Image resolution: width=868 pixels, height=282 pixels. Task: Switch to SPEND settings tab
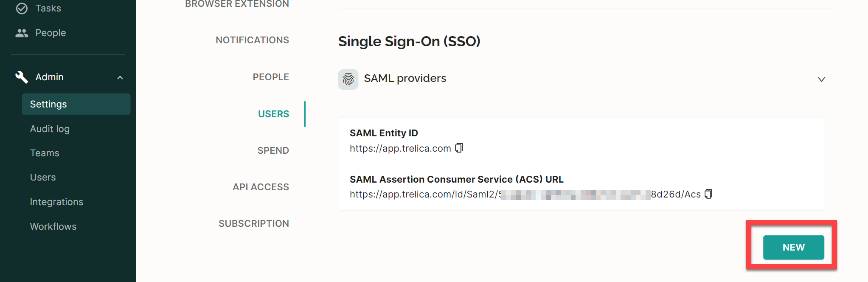click(x=273, y=150)
